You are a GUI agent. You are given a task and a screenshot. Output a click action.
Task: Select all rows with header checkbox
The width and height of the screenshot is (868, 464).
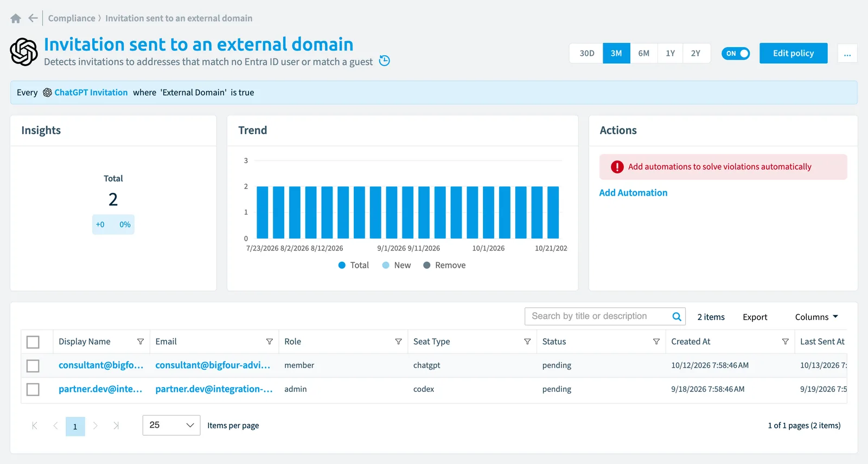(33, 342)
